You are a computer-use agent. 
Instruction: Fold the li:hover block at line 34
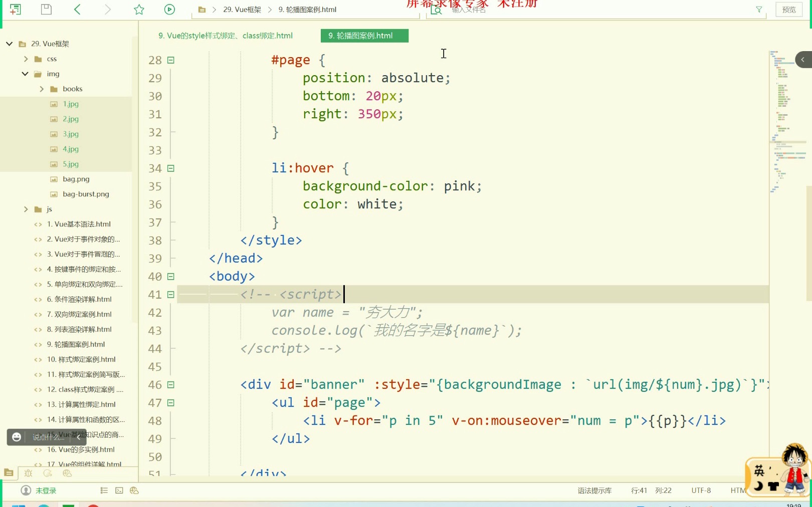point(170,168)
